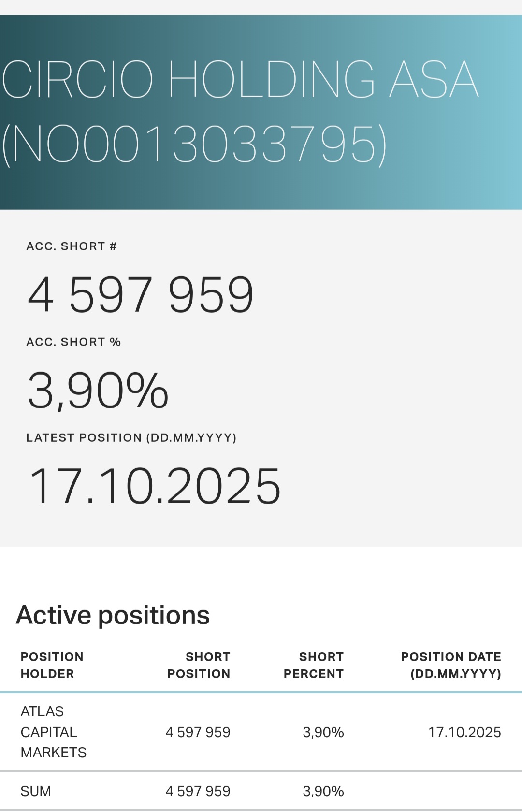The height and width of the screenshot is (812, 522).
Task: Click the ACC. SHORT # label
Action: [72, 246]
